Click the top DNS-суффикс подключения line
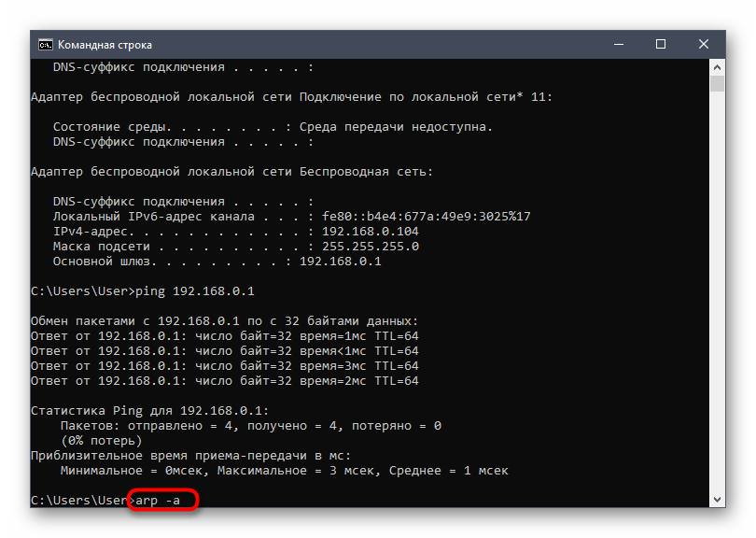The image size is (756, 538). point(183,67)
